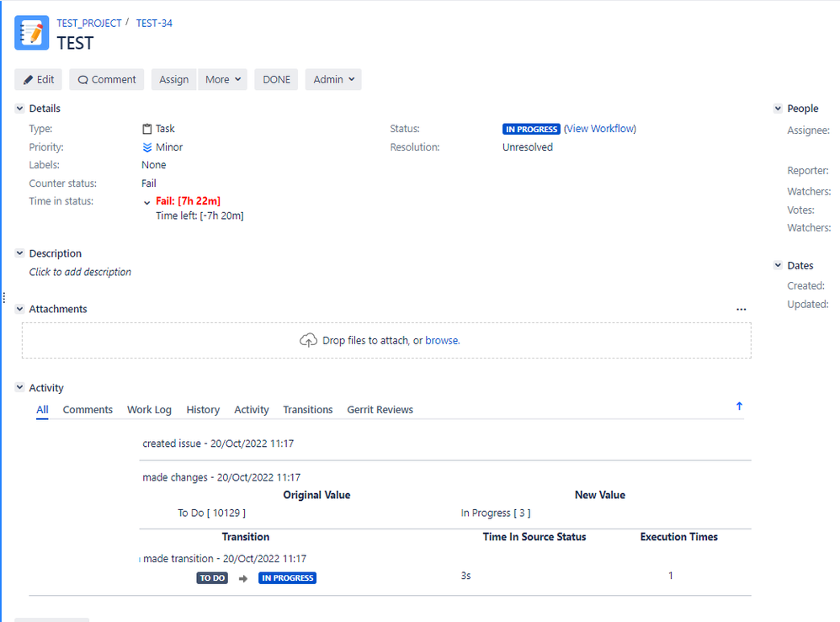Image resolution: width=840 pixels, height=622 pixels.
Task: Click made transition - 20/Oct/2022 11:17 entry
Action: click(x=225, y=559)
